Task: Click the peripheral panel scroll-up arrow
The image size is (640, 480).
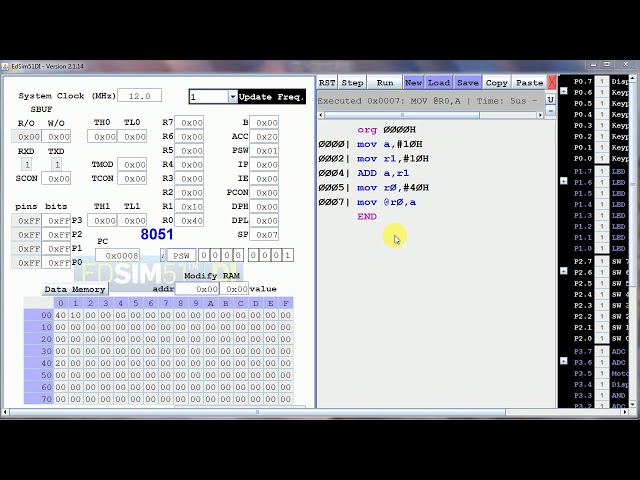Action: [x=633, y=78]
